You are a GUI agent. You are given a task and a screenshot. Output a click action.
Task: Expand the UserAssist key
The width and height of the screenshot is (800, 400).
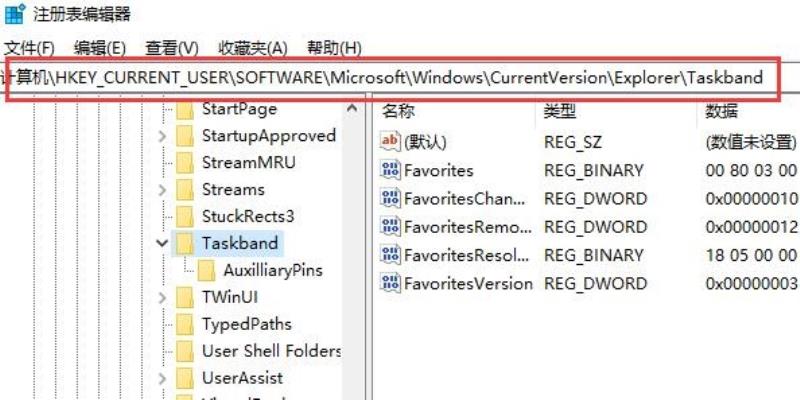point(162,378)
